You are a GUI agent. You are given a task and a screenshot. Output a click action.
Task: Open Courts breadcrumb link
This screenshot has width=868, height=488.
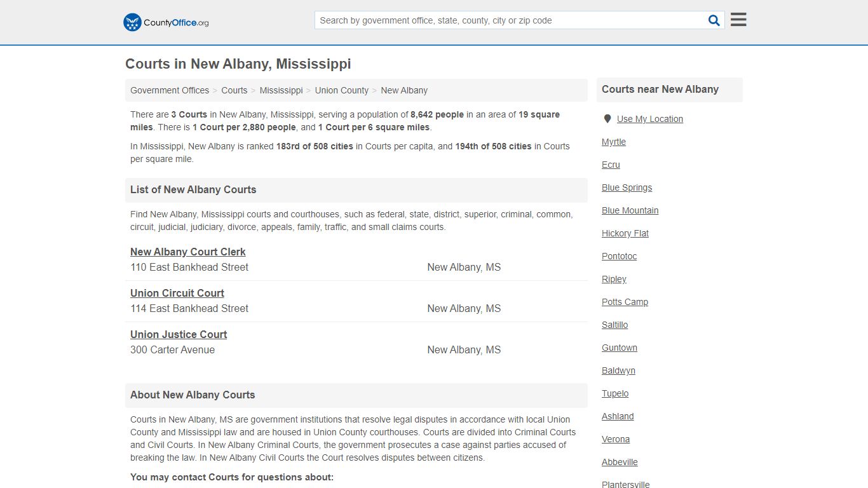pyautogui.click(x=234, y=90)
